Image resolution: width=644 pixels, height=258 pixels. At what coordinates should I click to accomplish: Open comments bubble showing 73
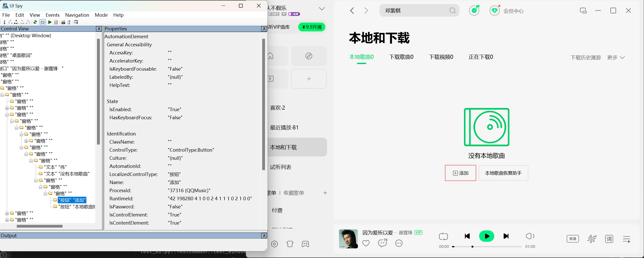[x=383, y=243]
